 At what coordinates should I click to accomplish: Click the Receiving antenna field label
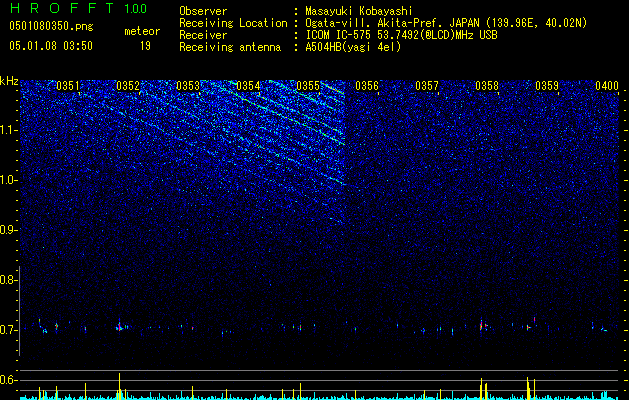point(230,47)
